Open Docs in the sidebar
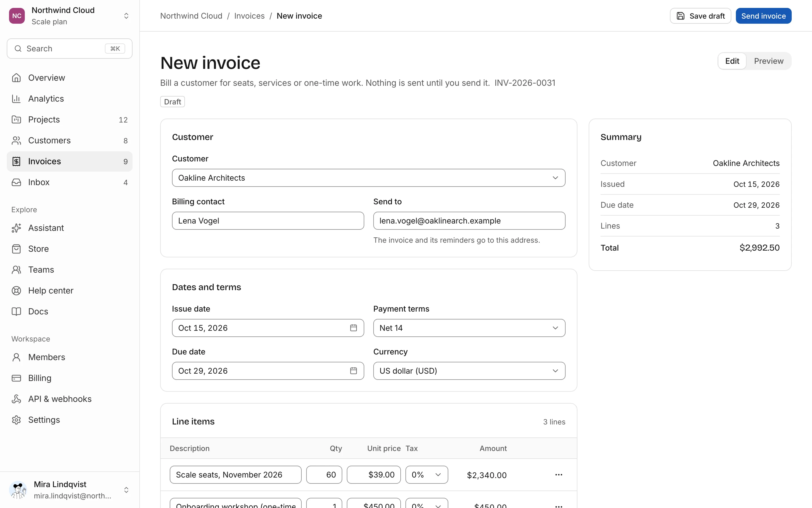 click(69, 312)
